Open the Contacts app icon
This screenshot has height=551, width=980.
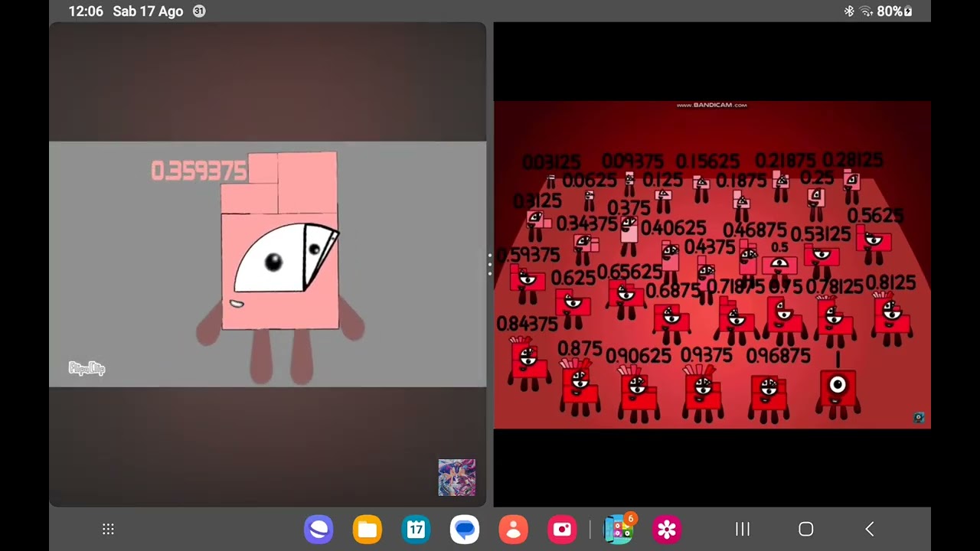point(514,529)
